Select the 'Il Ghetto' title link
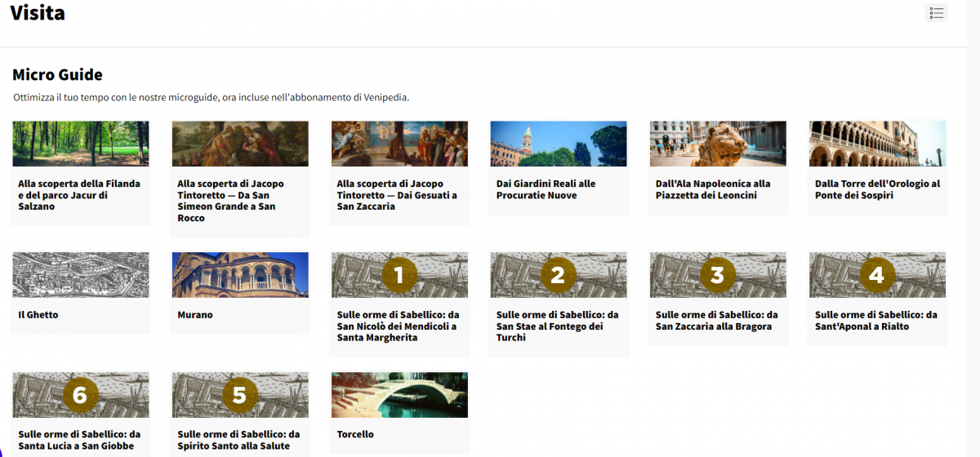The height and width of the screenshot is (457, 980). pyautogui.click(x=38, y=315)
